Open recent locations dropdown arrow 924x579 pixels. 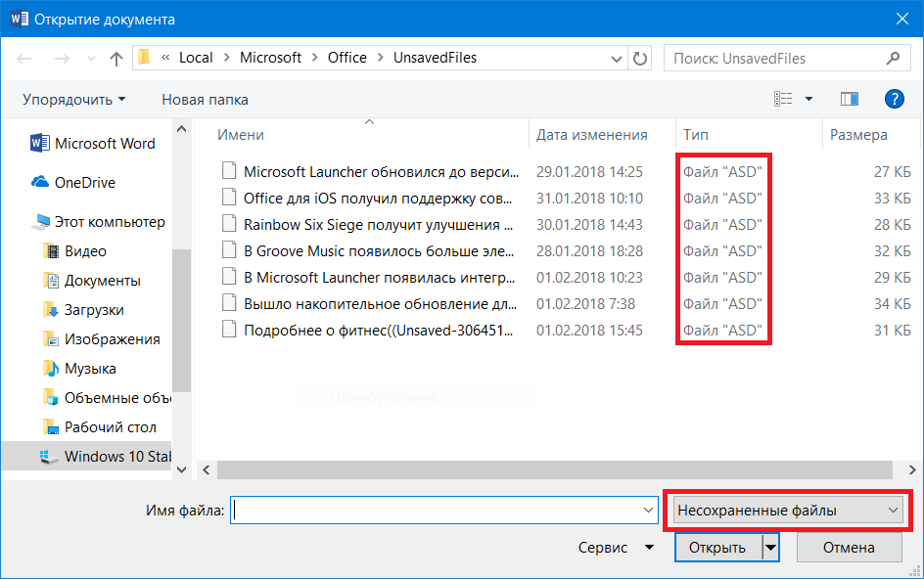[91, 59]
